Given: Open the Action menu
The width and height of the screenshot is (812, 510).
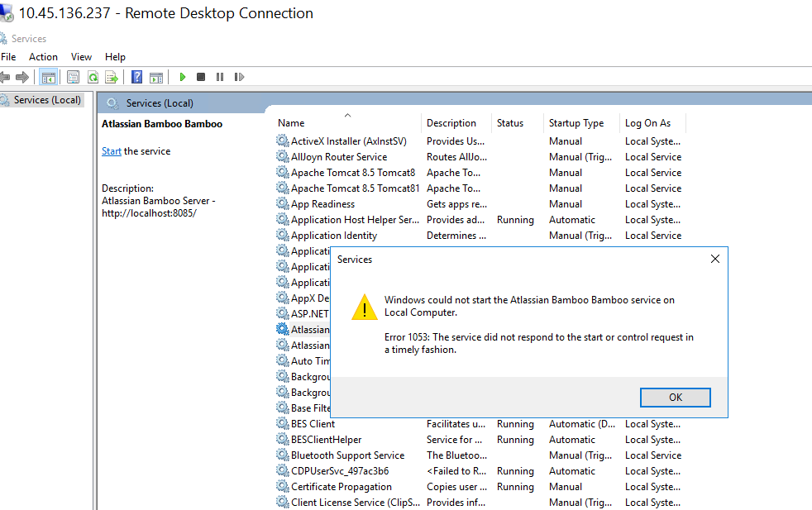Looking at the screenshot, I should [42, 56].
